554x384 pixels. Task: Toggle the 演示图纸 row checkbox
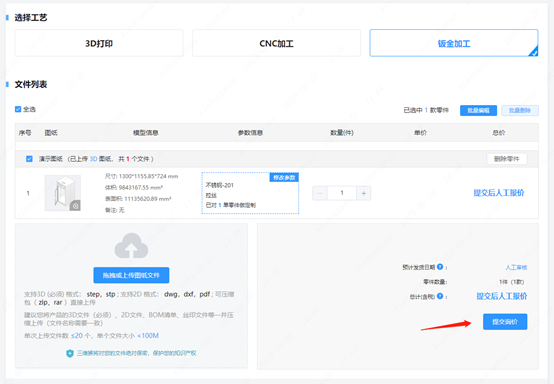pyautogui.click(x=29, y=159)
